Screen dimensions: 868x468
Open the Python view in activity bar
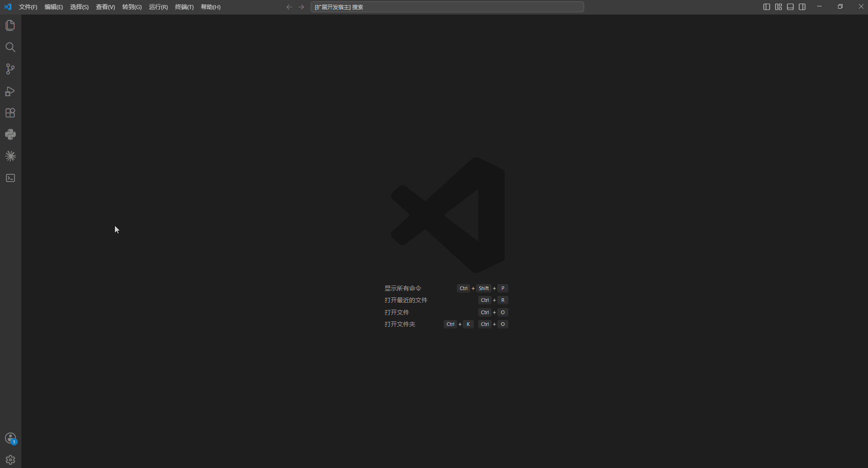(10, 134)
